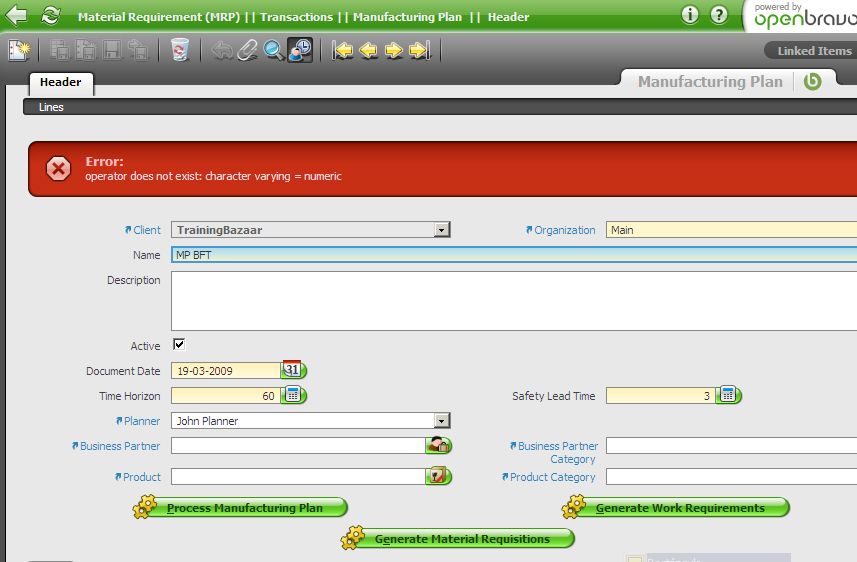Image resolution: width=857 pixels, height=562 pixels.
Task: Click the Refresh icon in the green header
Action: 50,15
